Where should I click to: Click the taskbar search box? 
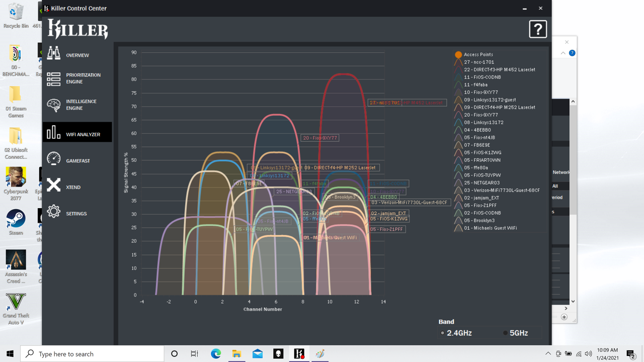click(x=92, y=354)
